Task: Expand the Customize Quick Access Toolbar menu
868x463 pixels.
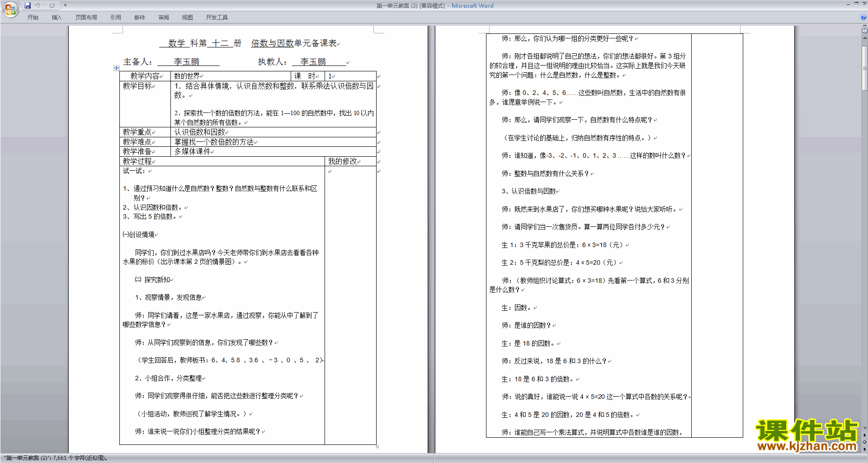Action: coord(65,5)
